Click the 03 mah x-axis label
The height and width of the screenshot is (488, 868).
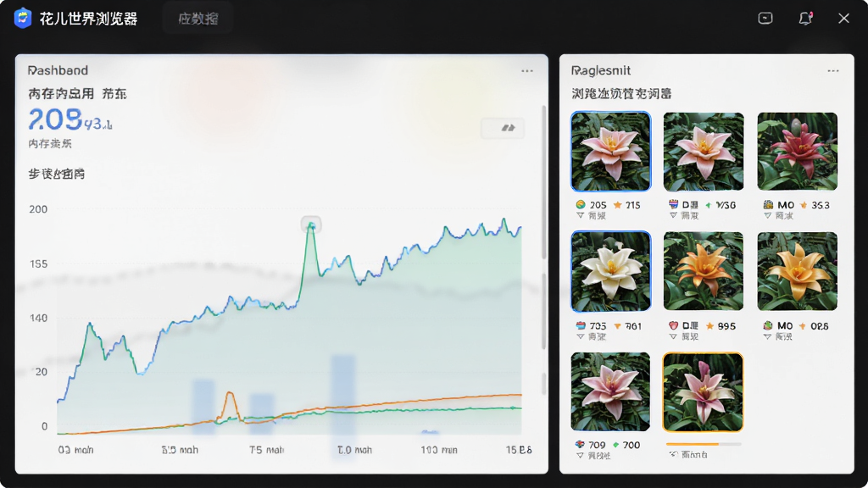75,450
